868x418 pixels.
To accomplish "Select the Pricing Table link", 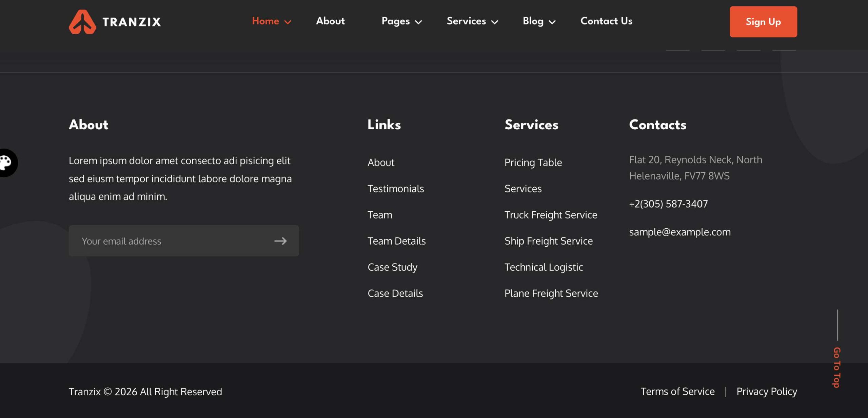I will (533, 163).
